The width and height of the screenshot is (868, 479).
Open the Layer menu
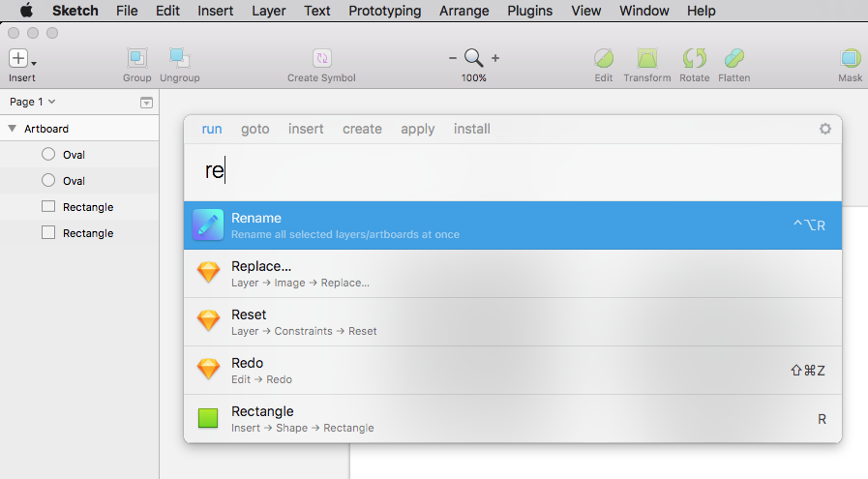click(268, 11)
